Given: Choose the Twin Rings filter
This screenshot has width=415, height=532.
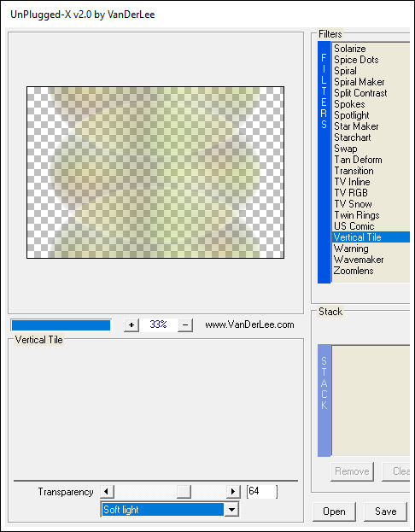Looking at the screenshot, I should coord(357,215).
